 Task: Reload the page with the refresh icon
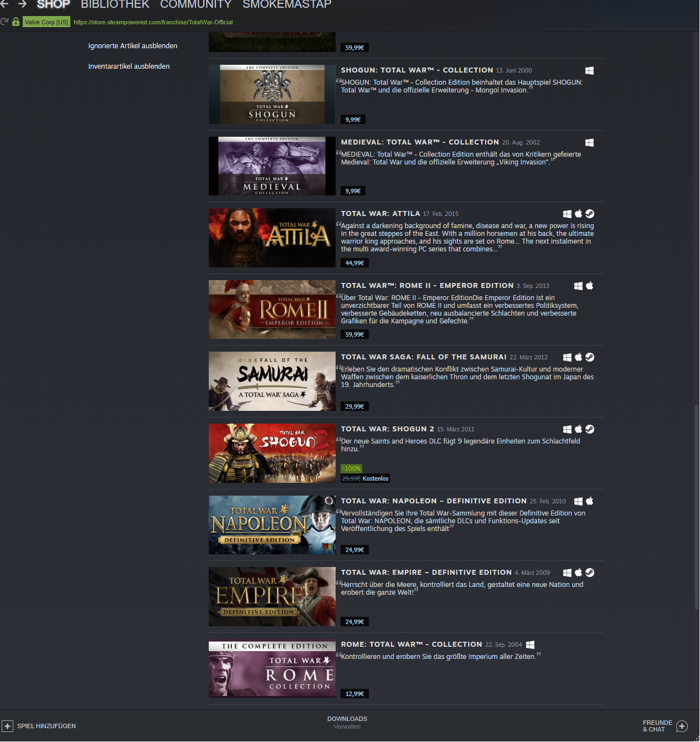[4, 22]
